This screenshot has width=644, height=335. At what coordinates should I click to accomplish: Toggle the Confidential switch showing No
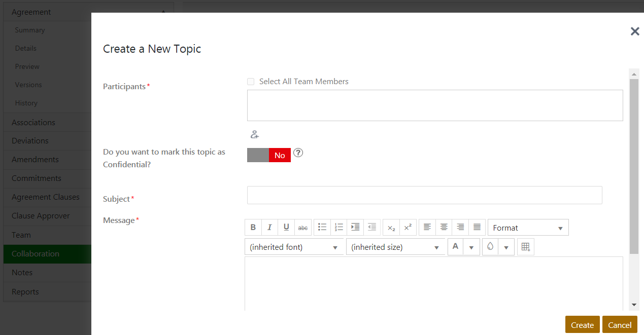[x=269, y=155]
